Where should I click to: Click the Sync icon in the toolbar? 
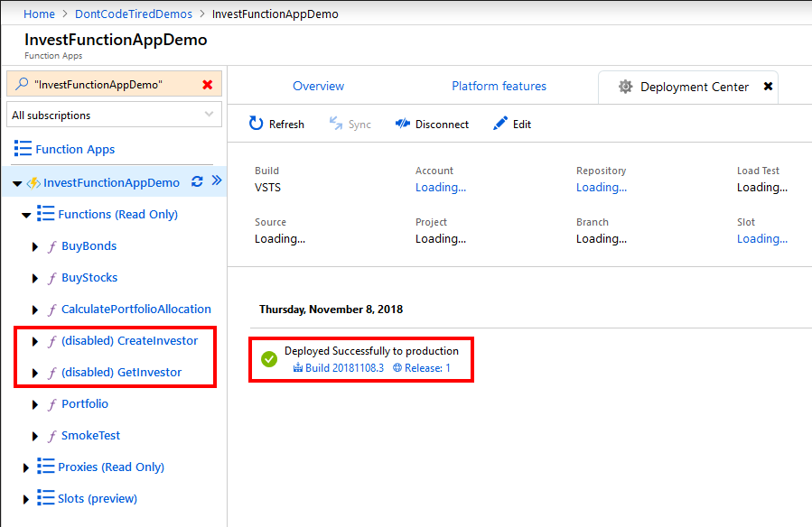(x=334, y=124)
